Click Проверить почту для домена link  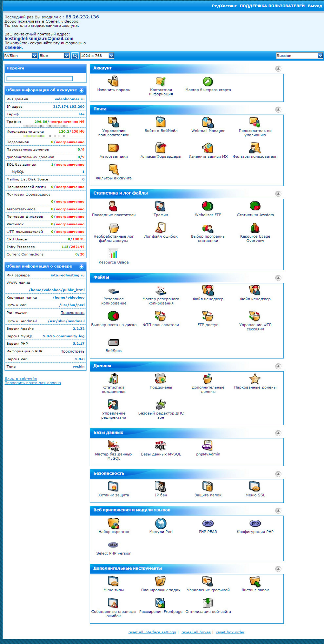(33, 383)
